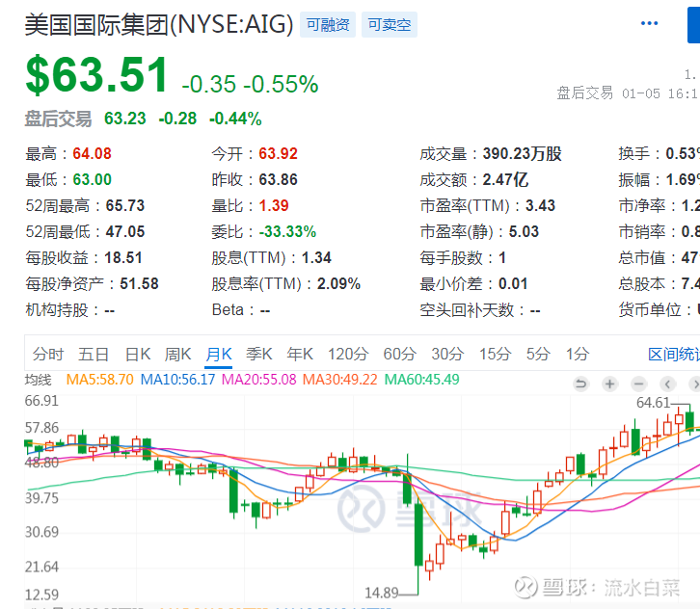Switch to the 周K chart tab

(177, 355)
